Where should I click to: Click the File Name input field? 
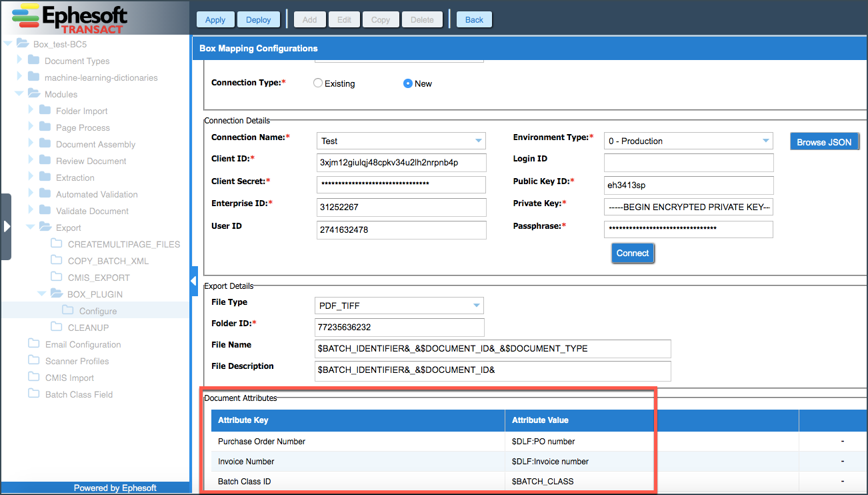(493, 349)
